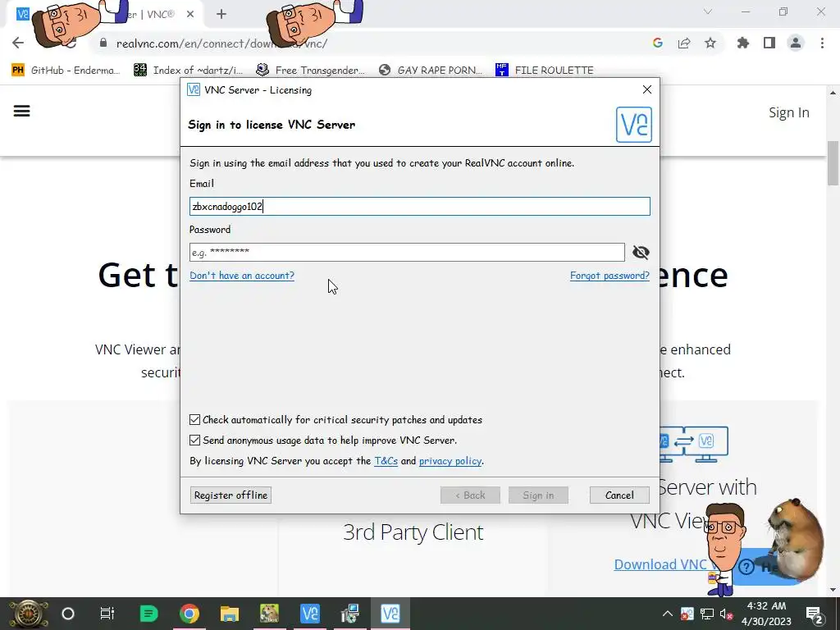The image size is (840, 630).
Task: Open the Chrome three-dot menu
Action: [x=822, y=43]
